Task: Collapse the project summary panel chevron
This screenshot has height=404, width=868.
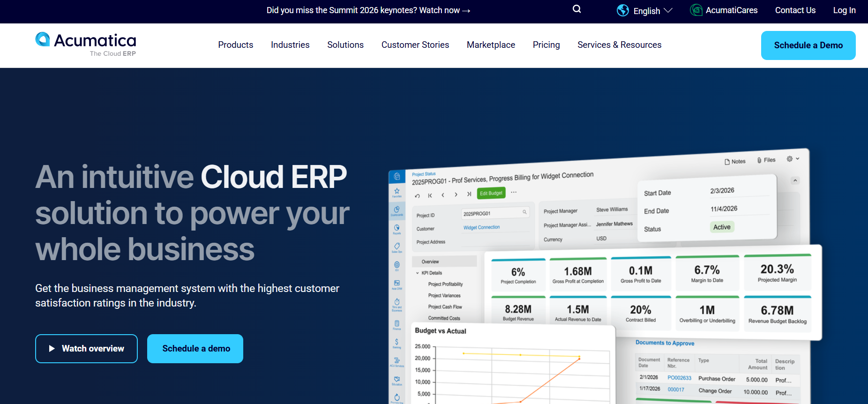Action: pos(795,180)
